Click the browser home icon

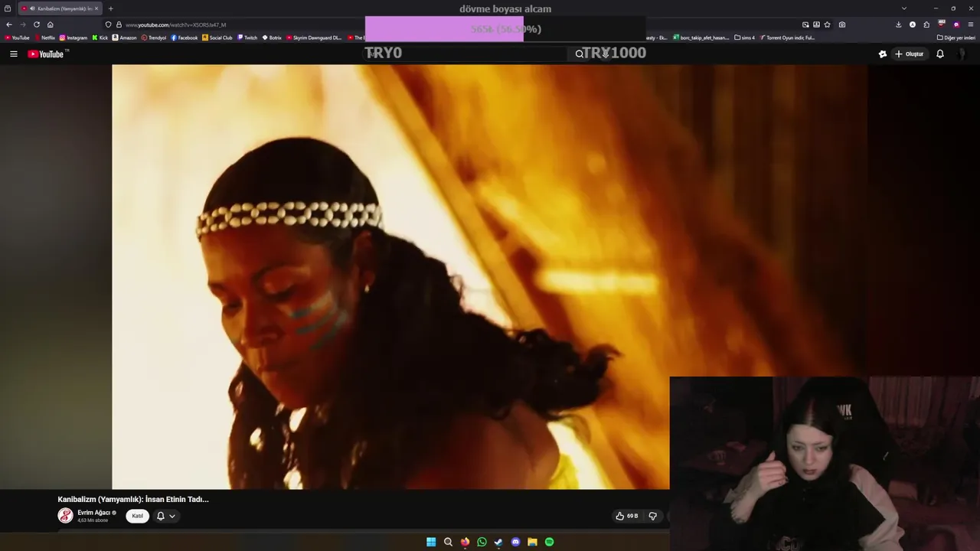click(x=51, y=24)
